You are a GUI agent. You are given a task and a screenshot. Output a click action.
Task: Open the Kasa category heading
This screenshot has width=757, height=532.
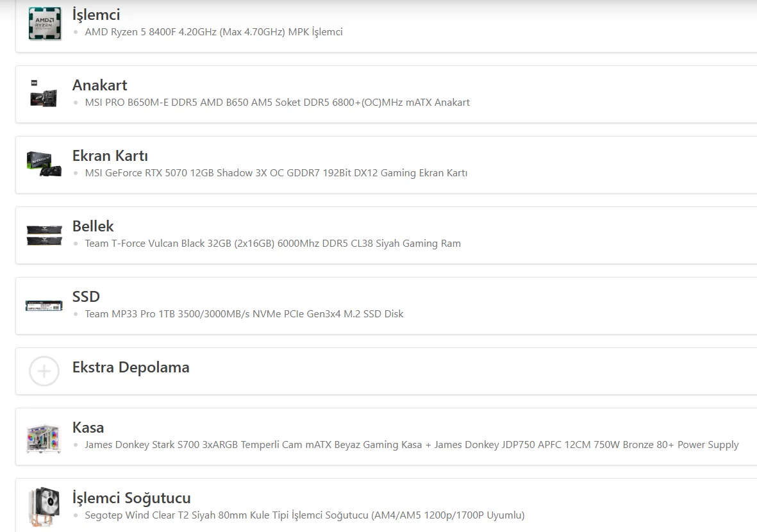[x=88, y=428]
